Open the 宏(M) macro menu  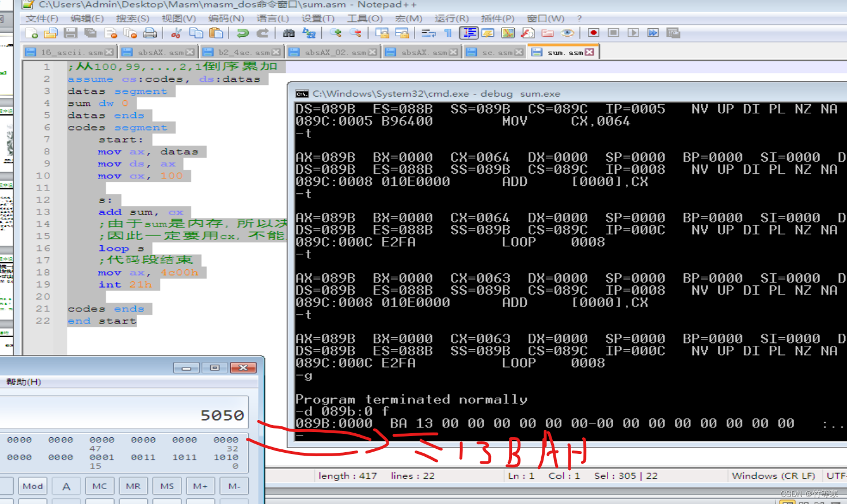409,18
